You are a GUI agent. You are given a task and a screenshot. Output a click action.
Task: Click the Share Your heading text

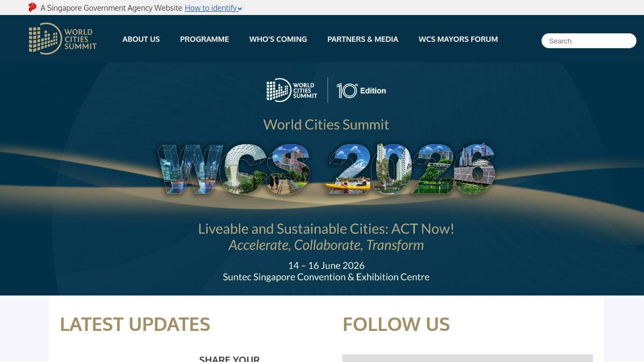(x=229, y=359)
